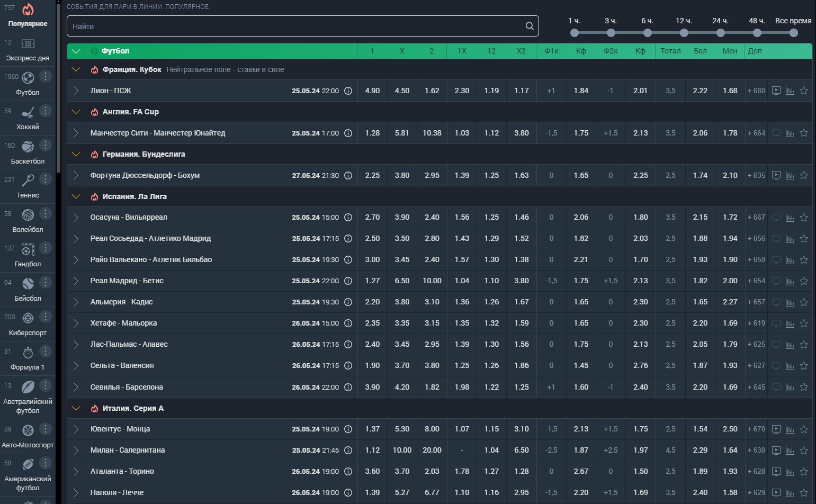Viewport: 816px width, 504px height.
Task: Favorite Манчестер Сити - Манчестер Юнайтед star
Action: coord(803,133)
